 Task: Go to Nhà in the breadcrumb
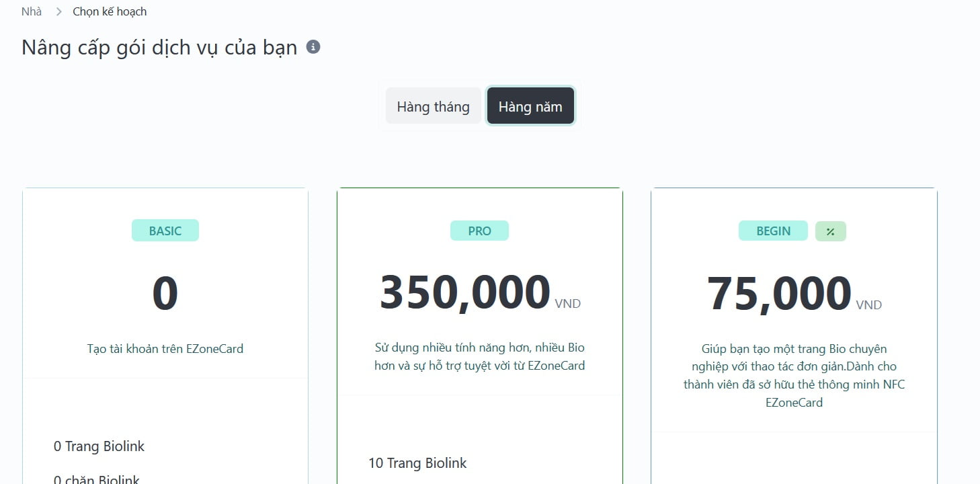[32, 11]
